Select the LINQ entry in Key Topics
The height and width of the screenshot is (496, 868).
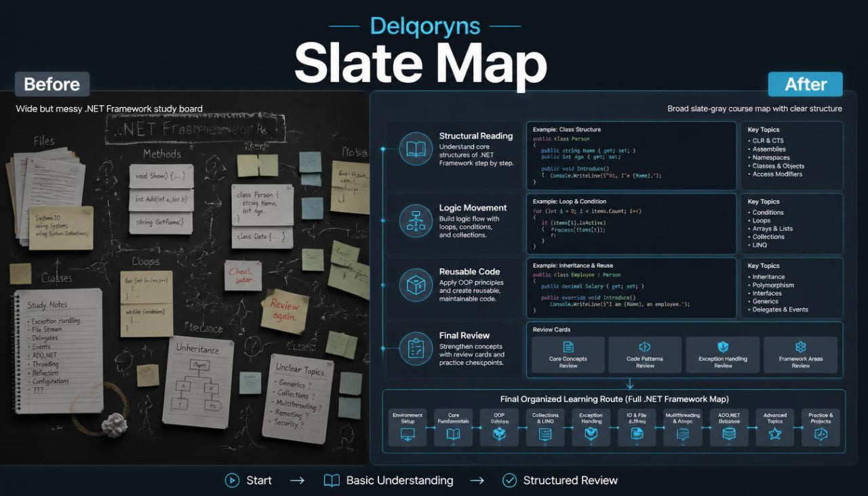click(759, 245)
